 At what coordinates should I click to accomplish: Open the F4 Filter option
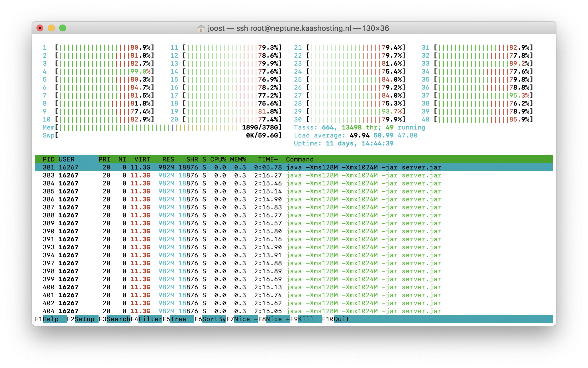[x=150, y=319]
